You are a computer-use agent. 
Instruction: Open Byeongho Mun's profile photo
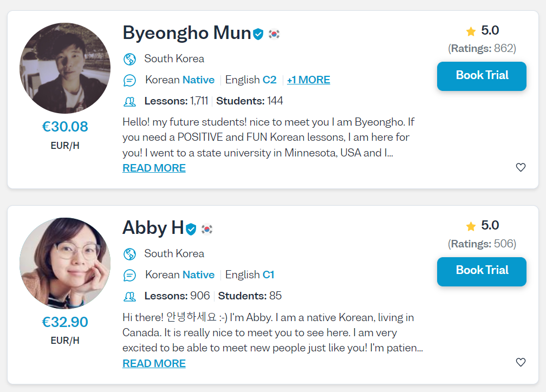pyautogui.click(x=65, y=68)
